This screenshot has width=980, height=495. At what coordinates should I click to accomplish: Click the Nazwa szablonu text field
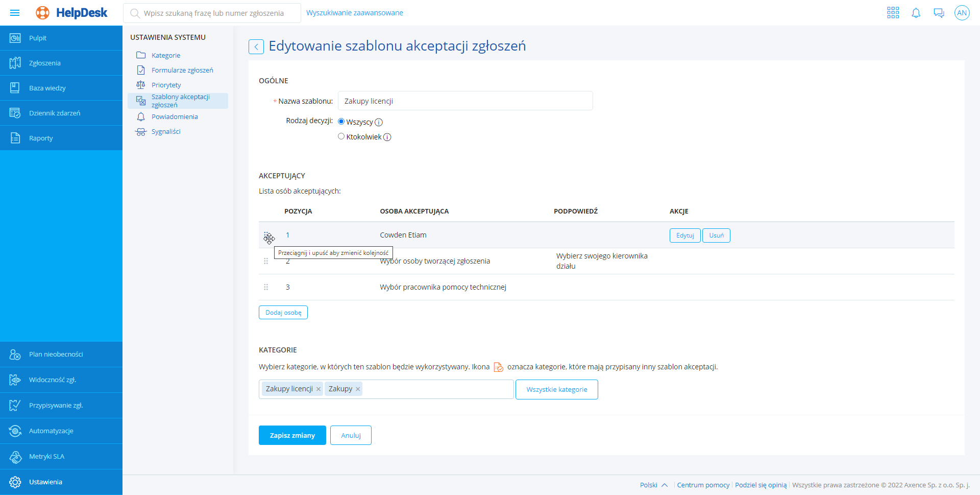[465, 101]
